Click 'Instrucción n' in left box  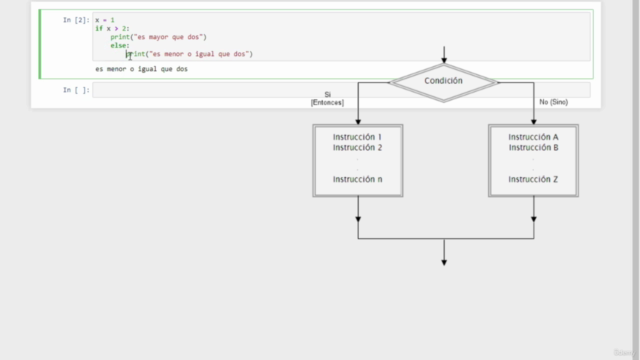click(358, 179)
